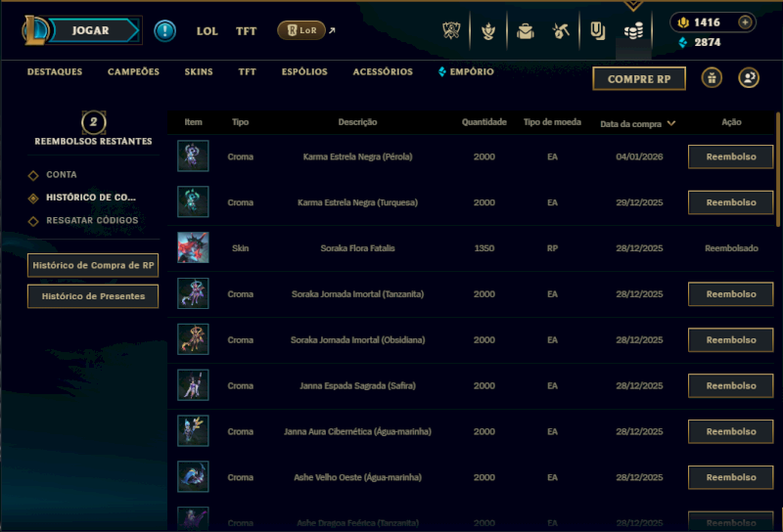Open the DESTAQUES store tab

click(55, 71)
